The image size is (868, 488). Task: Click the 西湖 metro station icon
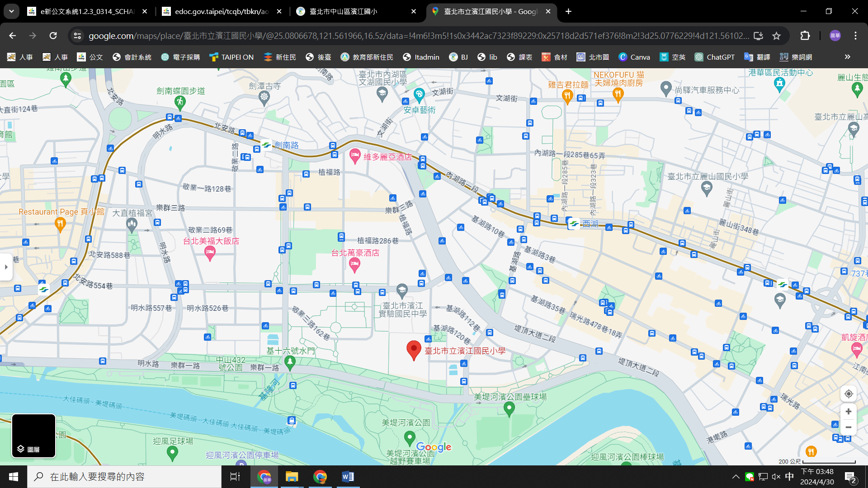(574, 224)
